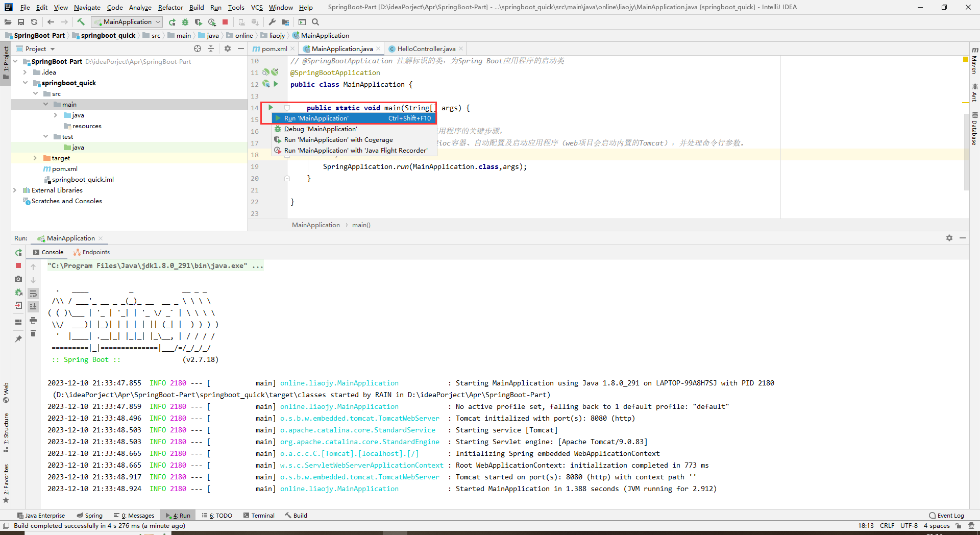Screen dimensions: 980x535
Task: Open Project panel gear options
Action: [228, 48]
